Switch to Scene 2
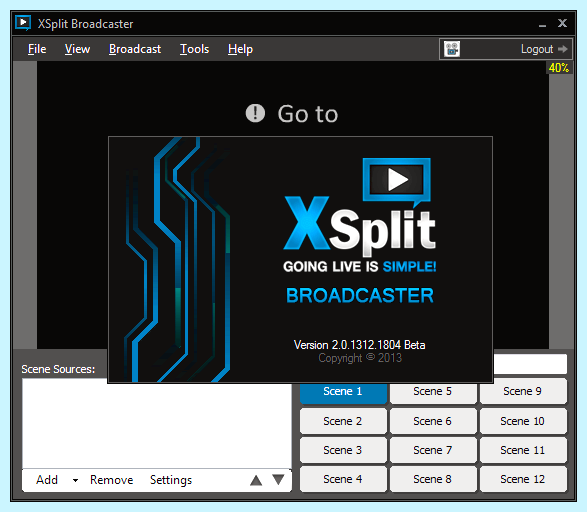 click(x=343, y=421)
